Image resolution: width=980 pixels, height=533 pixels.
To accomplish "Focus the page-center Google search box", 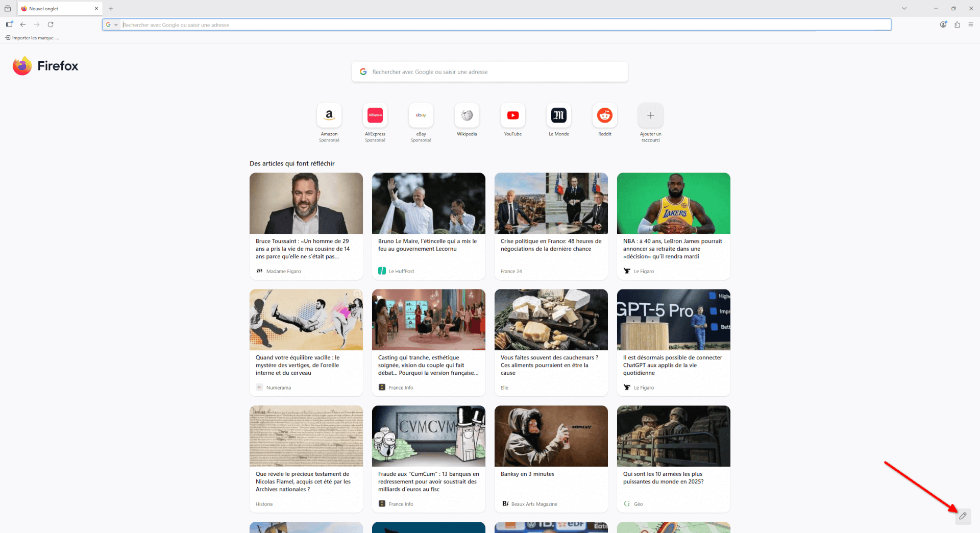I will click(x=490, y=72).
